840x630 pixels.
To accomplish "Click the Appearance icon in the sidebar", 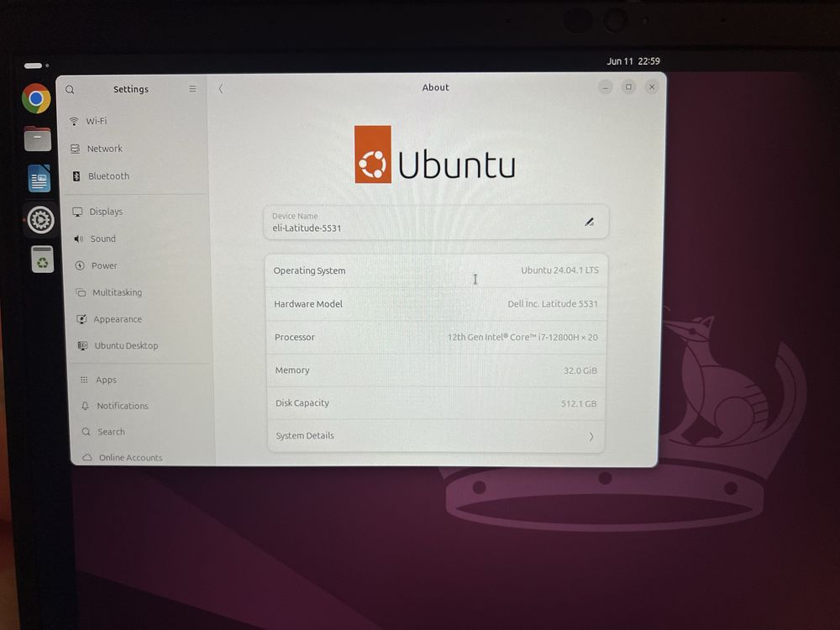I will pos(81,319).
